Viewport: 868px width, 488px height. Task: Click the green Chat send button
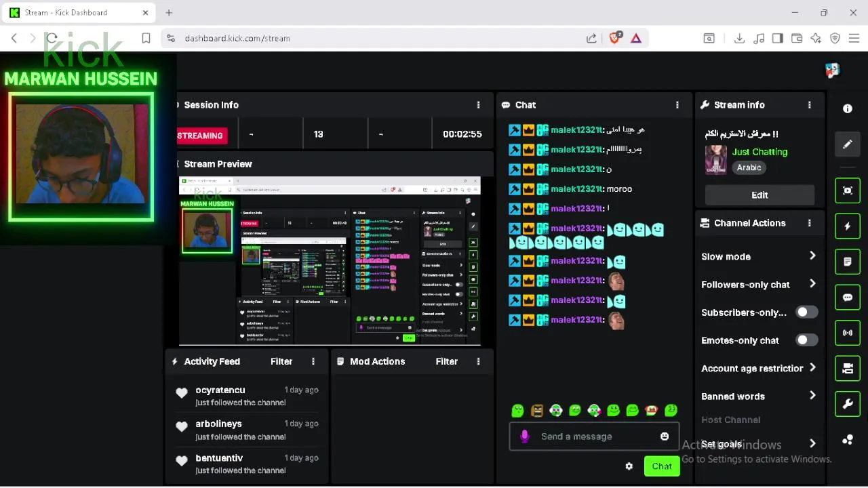point(662,466)
